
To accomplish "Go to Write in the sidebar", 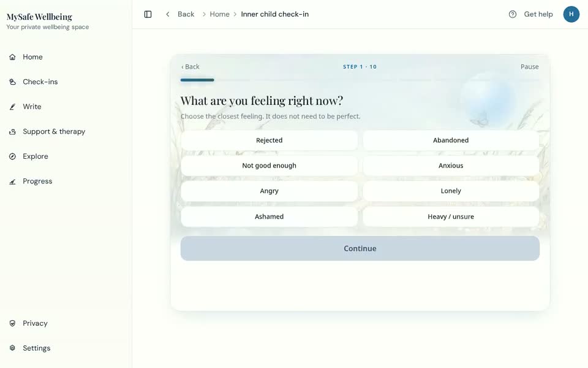I will 32,107.
